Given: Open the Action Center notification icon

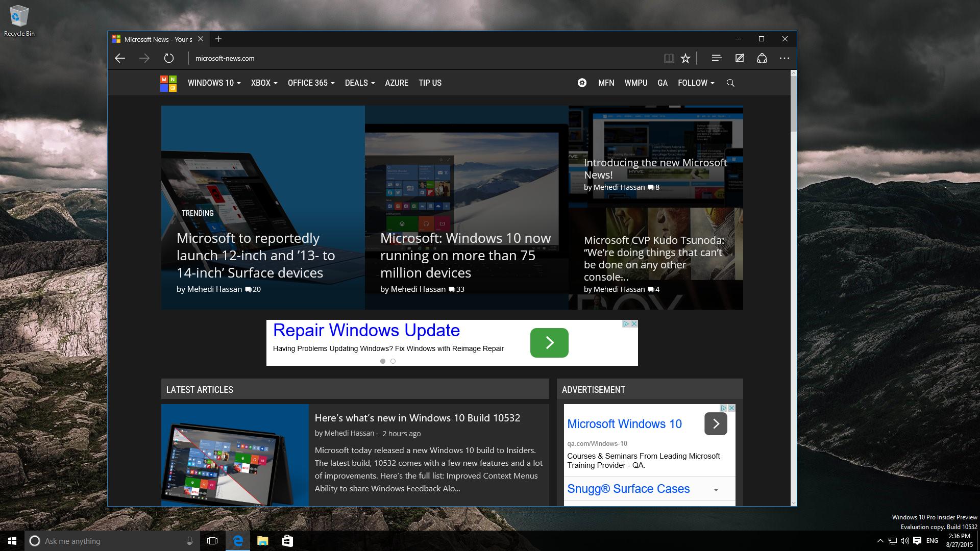Looking at the screenshot, I should (x=917, y=541).
